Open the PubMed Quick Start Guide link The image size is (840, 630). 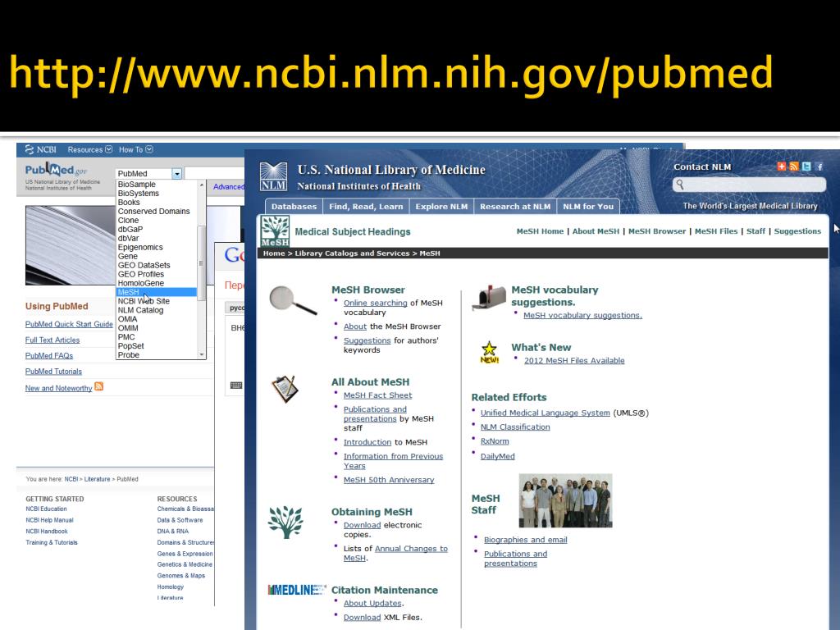point(69,324)
